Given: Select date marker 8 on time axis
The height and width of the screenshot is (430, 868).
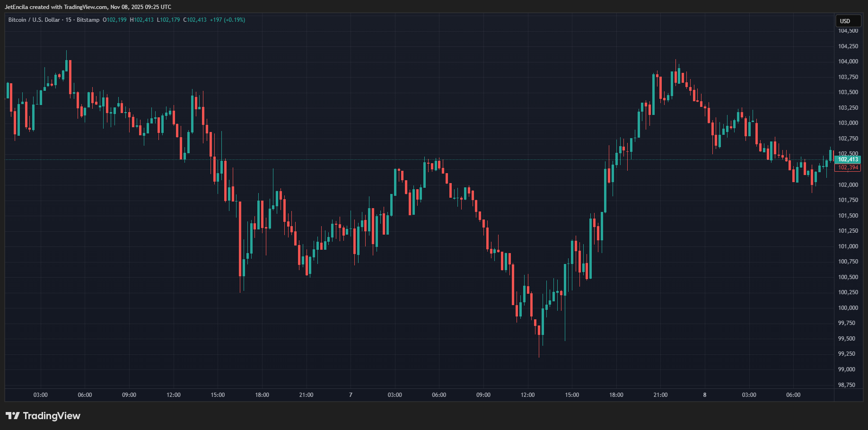Looking at the screenshot, I should (x=705, y=395).
